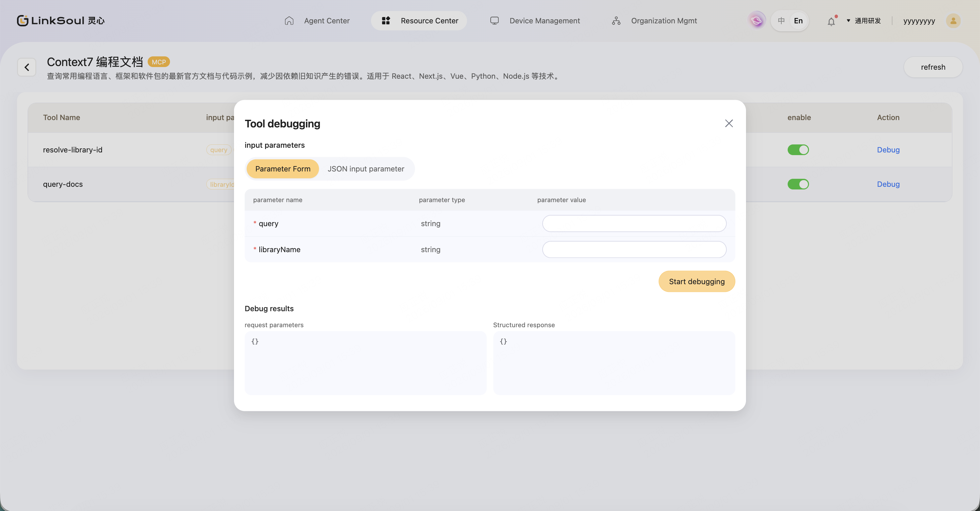Click the Device Management monitor icon

pos(494,21)
